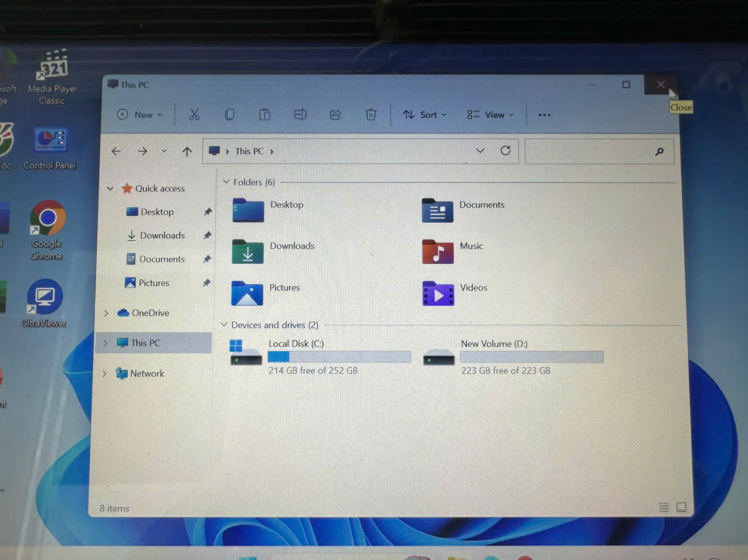This screenshot has width=748, height=560.
Task: Expand the This PC tree node arrow
Action: (x=106, y=343)
